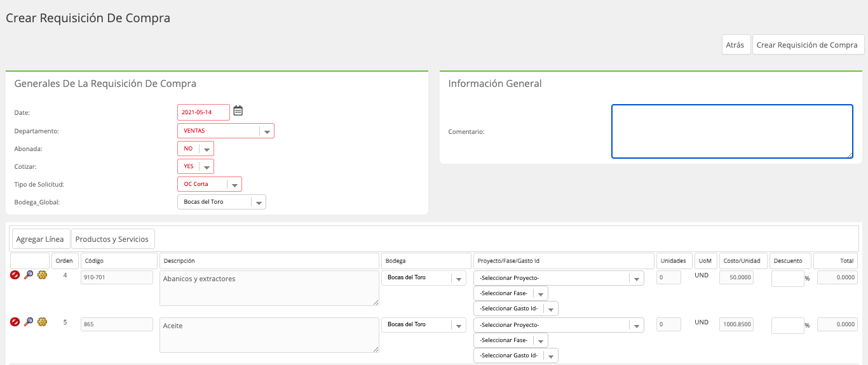Open the gear settings icon for line 4
The image size is (868, 365).
click(43, 275)
